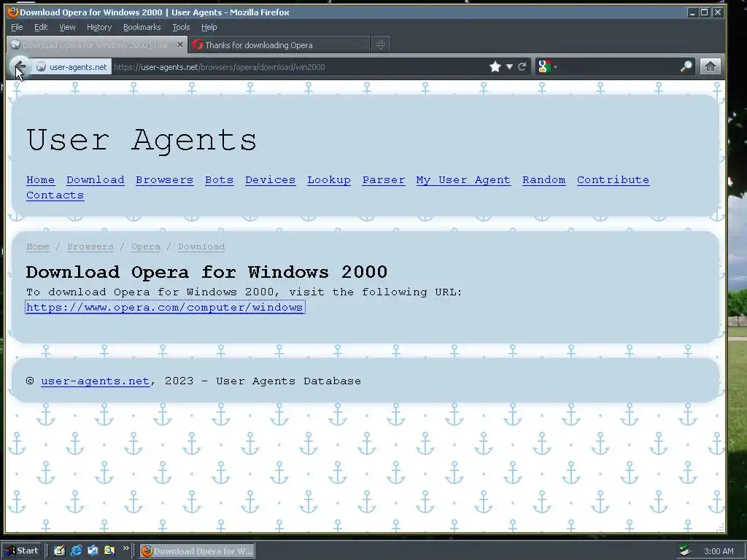This screenshot has width=747, height=560.
Task: Open the File menu
Action: (x=17, y=27)
